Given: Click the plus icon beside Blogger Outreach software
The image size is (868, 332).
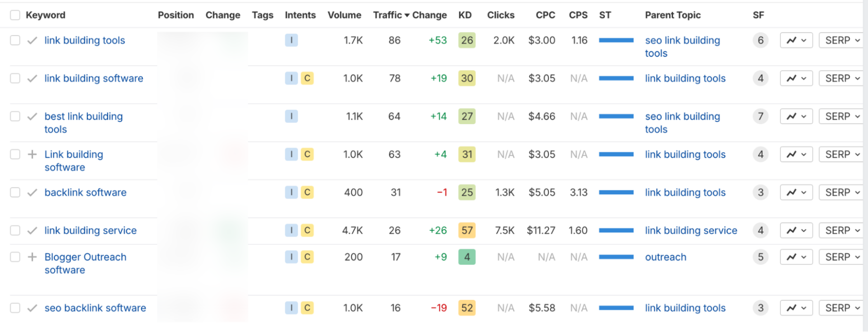Looking at the screenshot, I should 32,257.
